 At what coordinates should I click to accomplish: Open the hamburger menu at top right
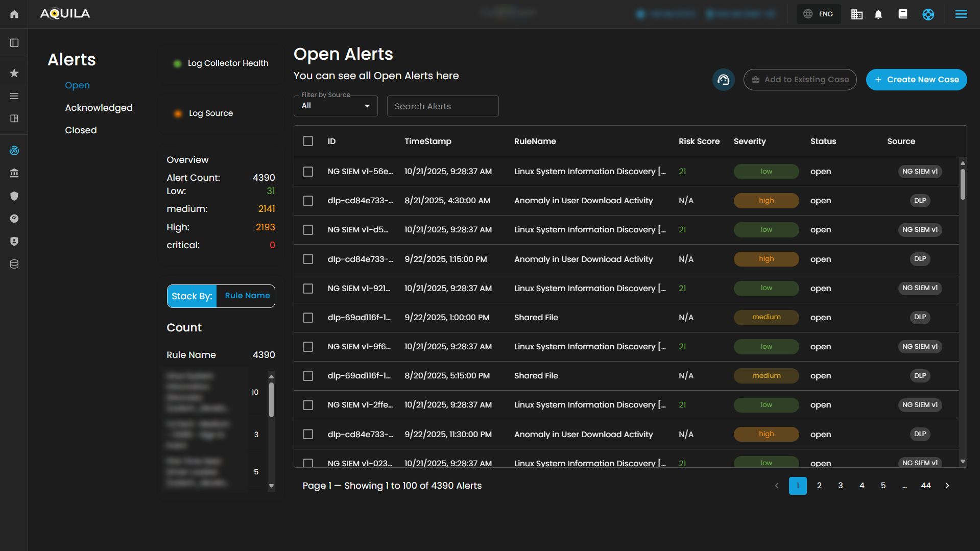point(961,14)
